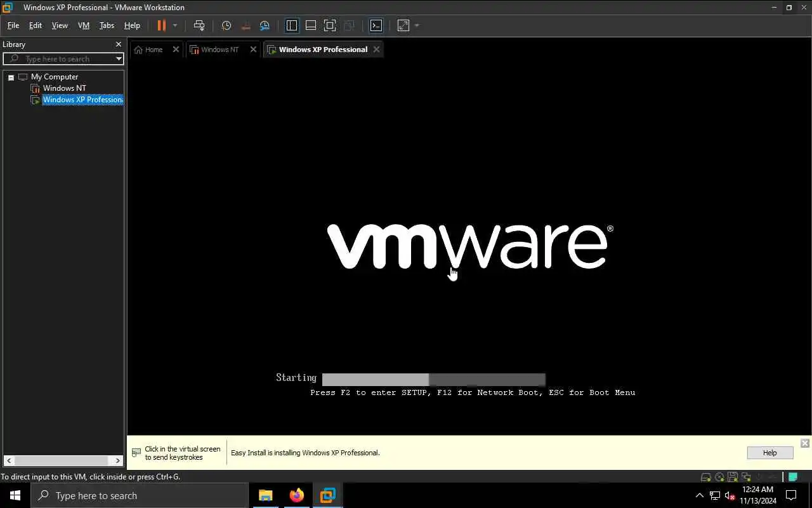Select My Computer in the library
The width and height of the screenshot is (812, 508).
pos(55,77)
